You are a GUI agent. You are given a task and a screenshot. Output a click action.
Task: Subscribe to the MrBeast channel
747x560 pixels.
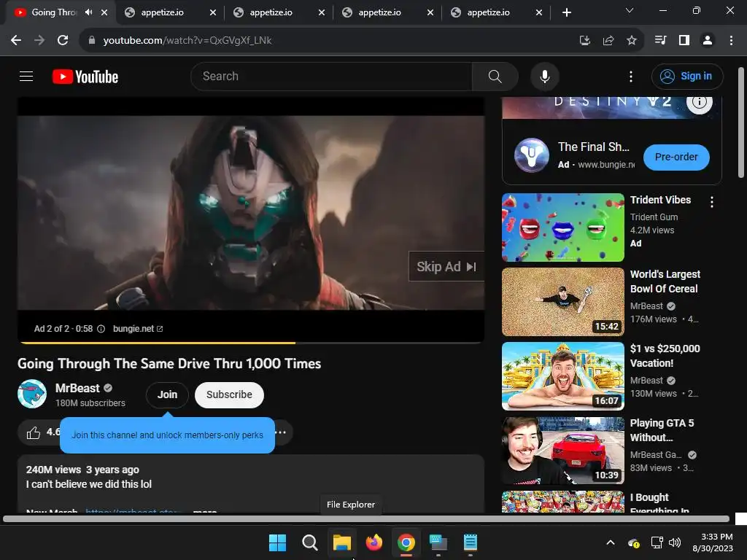coord(229,394)
